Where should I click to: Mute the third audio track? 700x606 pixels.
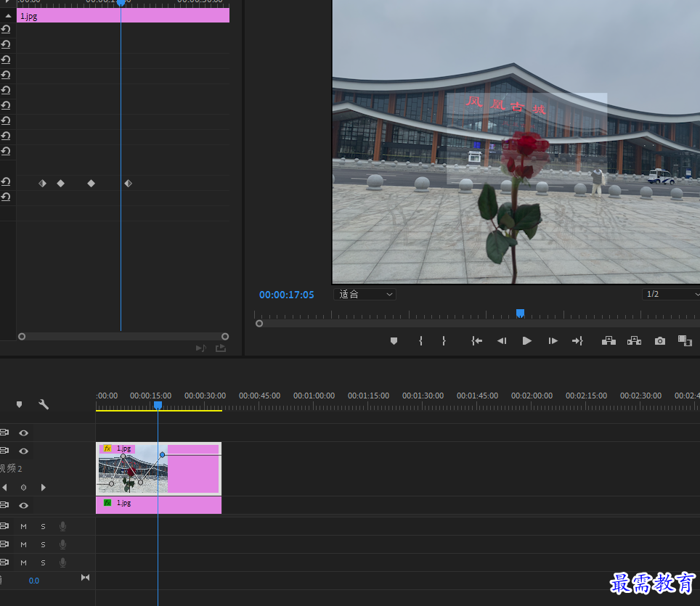(24, 562)
